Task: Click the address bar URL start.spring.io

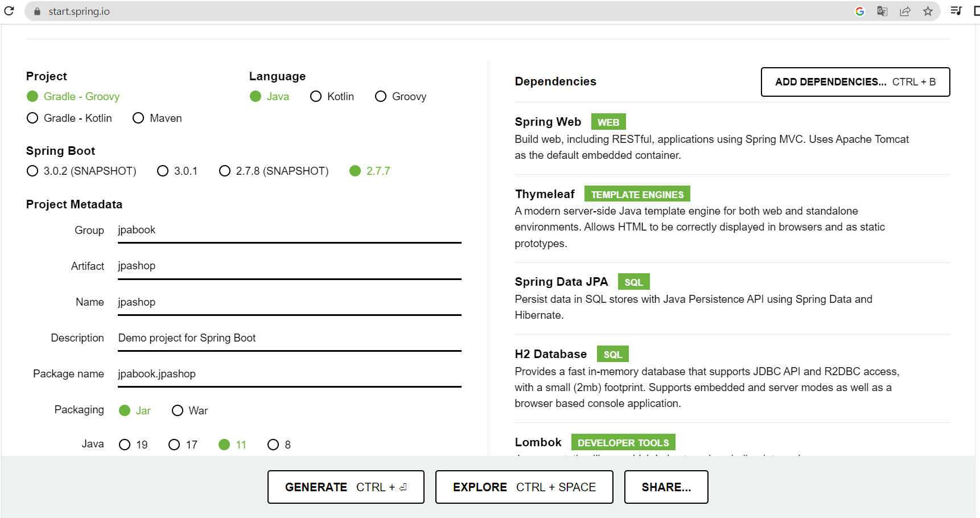Action: point(79,11)
